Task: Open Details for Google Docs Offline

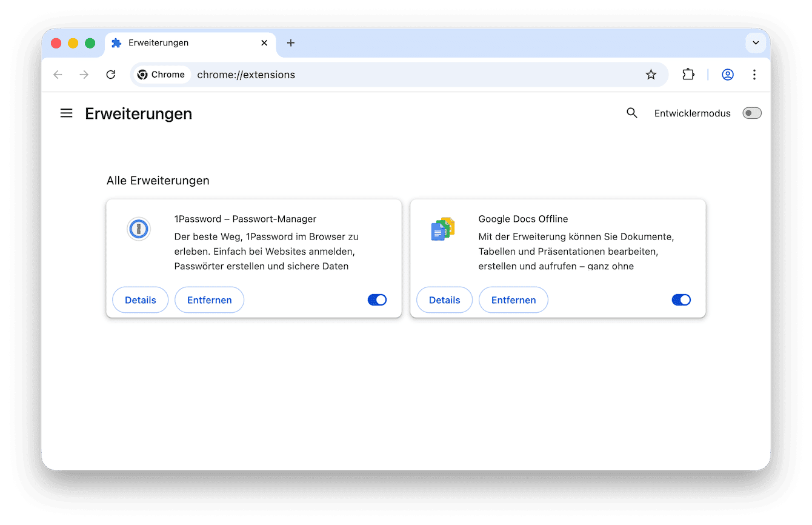Action: (444, 299)
